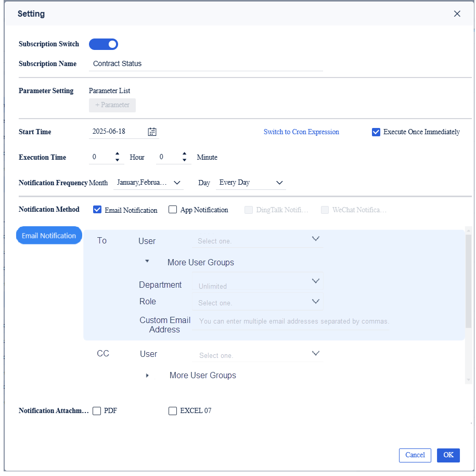The image size is (476, 476).
Task: Uncheck Execute Once Immediately
Action: tap(376, 132)
